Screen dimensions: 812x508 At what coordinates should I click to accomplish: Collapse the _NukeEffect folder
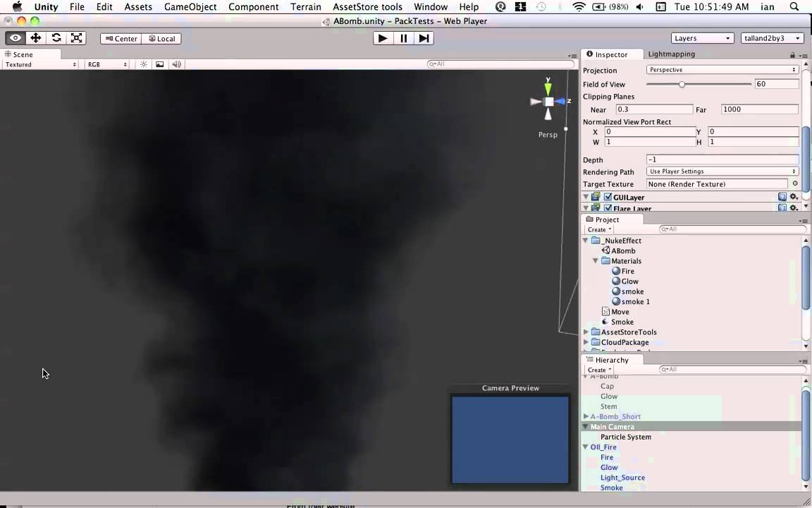point(586,241)
